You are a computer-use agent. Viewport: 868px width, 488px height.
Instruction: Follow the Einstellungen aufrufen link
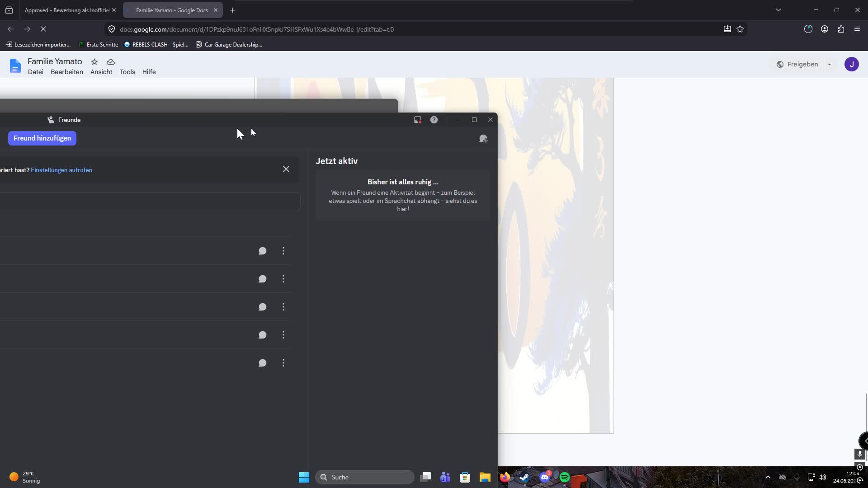click(61, 170)
